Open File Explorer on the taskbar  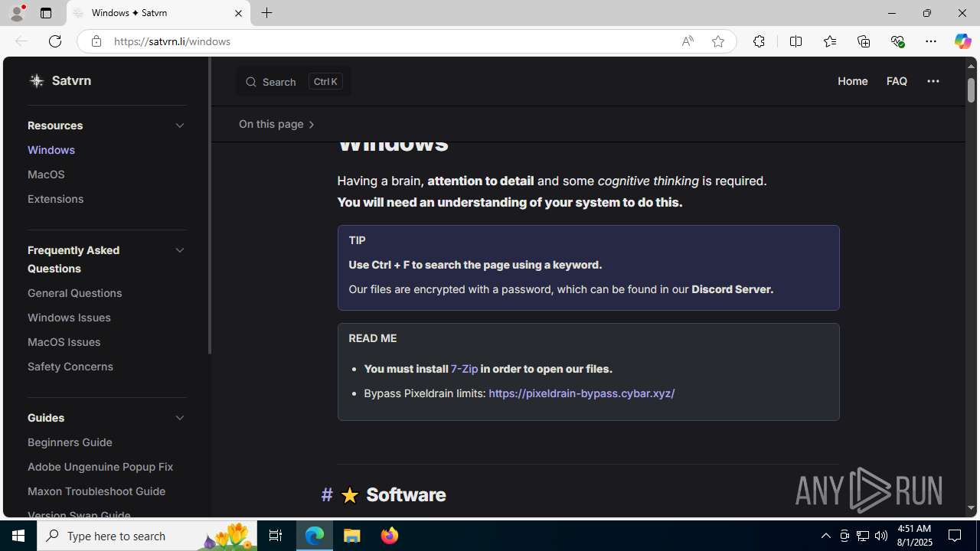click(352, 536)
